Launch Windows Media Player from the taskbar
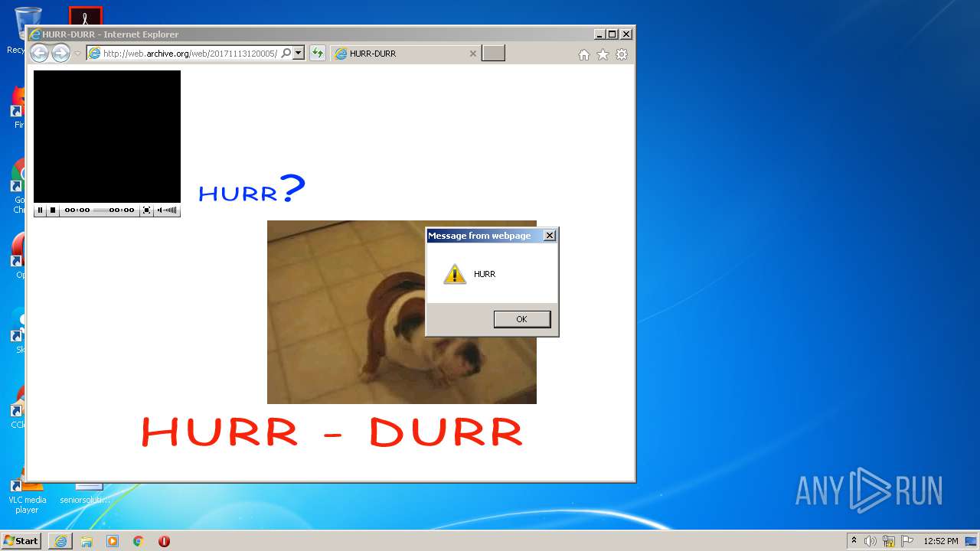The image size is (980, 551). [x=113, y=541]
